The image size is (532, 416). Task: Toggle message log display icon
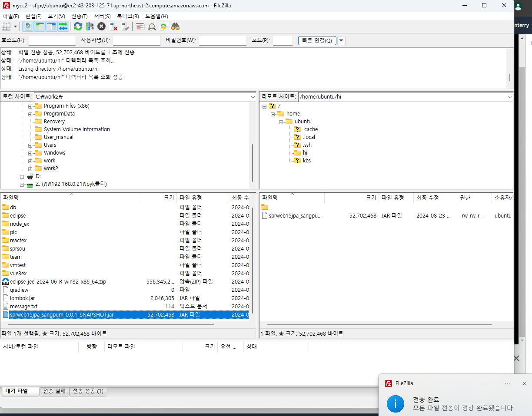point(28,26)
